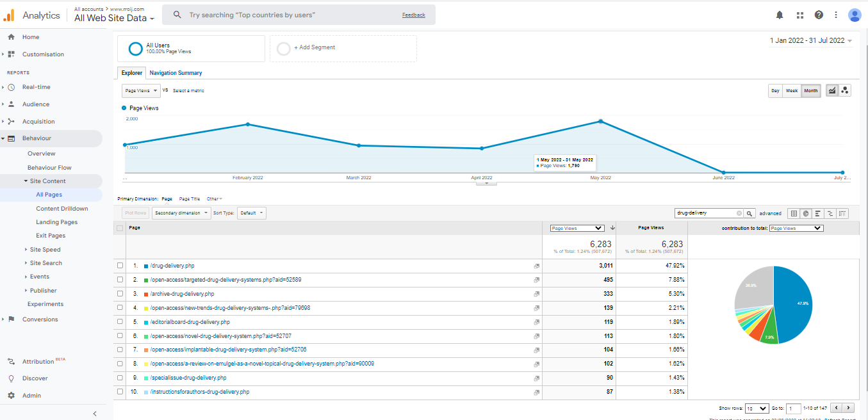Viewport: 868px width, 420px height.
Task: Click the help question mark icon
Action: [x=819, y=15]
